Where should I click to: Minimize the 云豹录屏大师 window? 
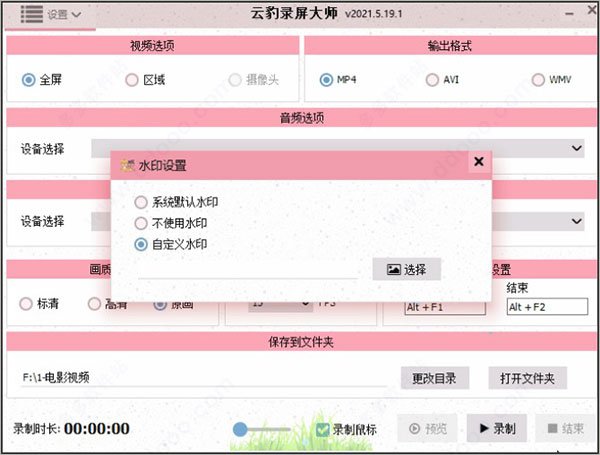(569, 14)
